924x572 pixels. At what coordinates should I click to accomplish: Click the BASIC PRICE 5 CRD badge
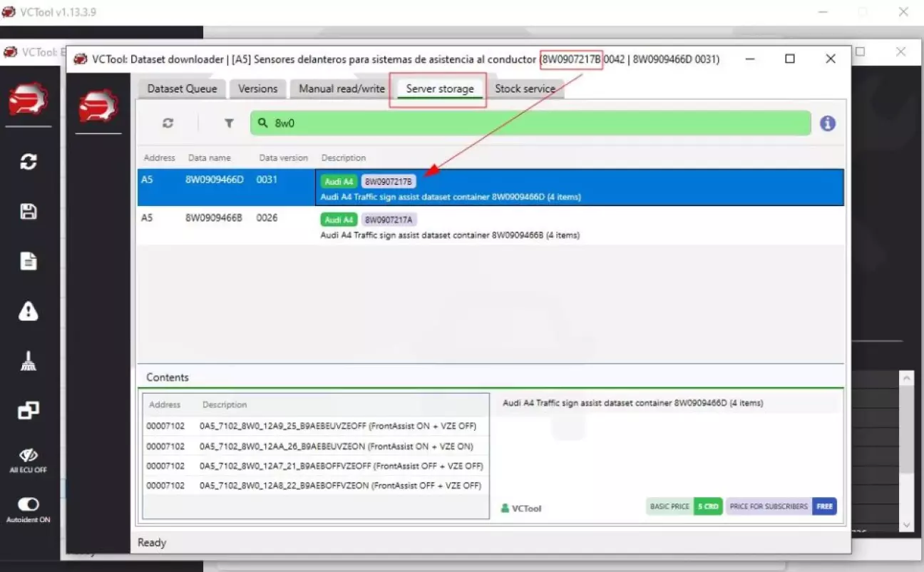tap(684, 506)
